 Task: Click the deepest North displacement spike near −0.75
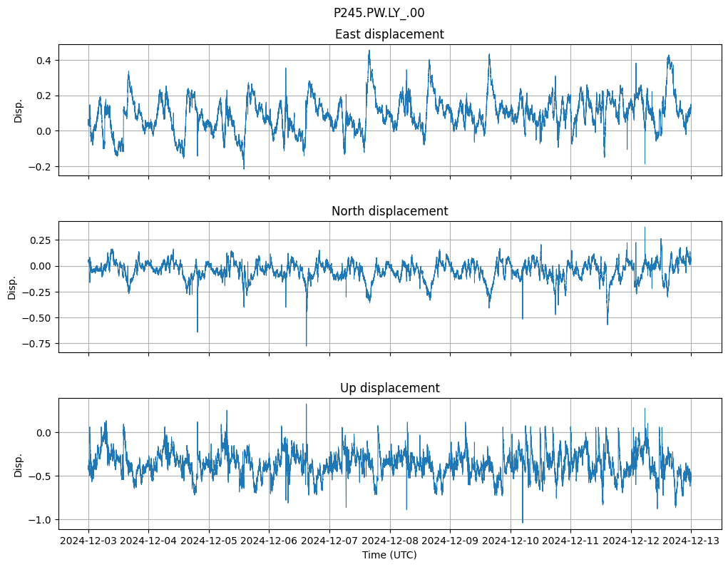[307, 344]
